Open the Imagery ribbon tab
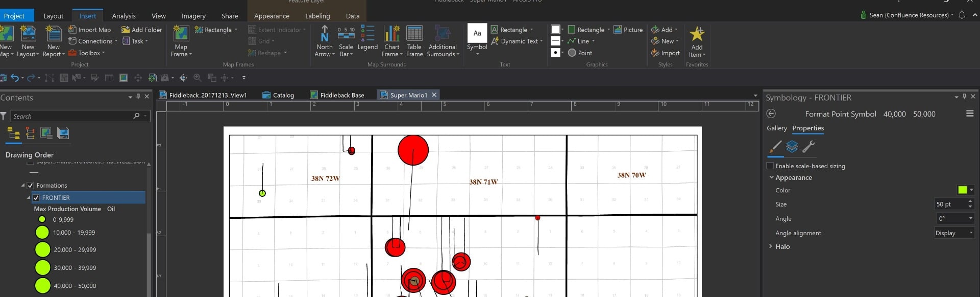 point(193,16)
